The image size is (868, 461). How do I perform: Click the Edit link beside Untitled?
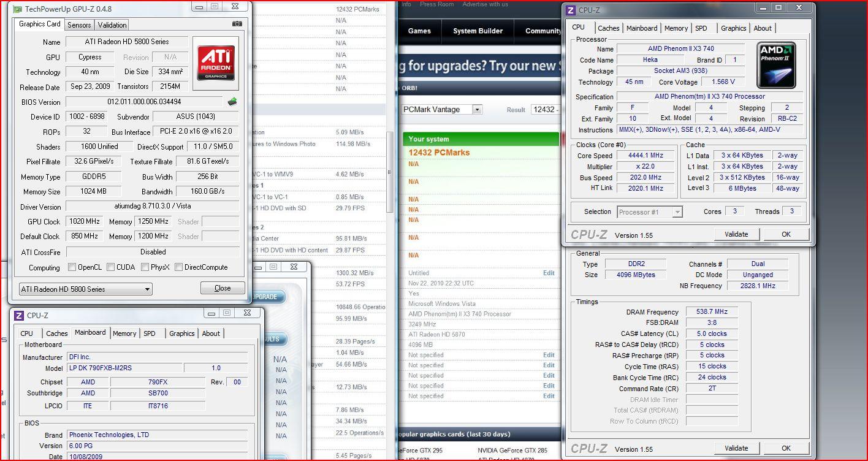tap(549, 273)
